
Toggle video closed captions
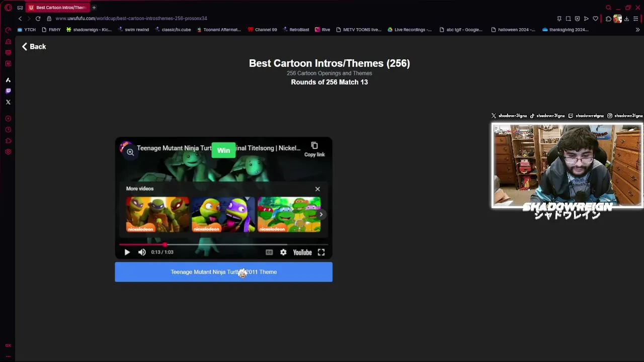[269, 252]
